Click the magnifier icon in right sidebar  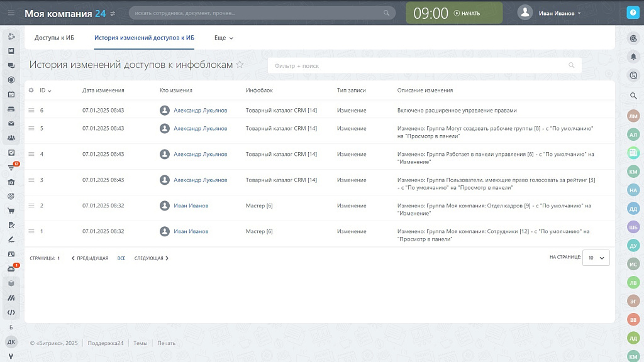[x=633, y=96]
